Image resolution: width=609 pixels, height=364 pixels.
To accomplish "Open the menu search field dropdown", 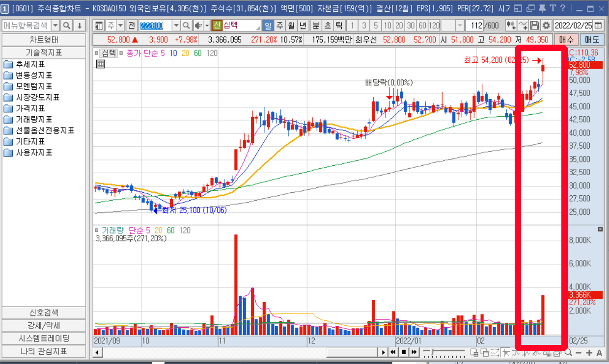I will pos(55,26).
